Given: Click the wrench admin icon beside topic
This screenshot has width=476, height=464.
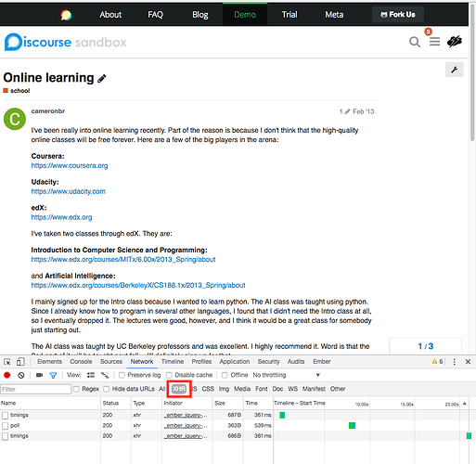Looking at the screenshot, I should point(455,70).
